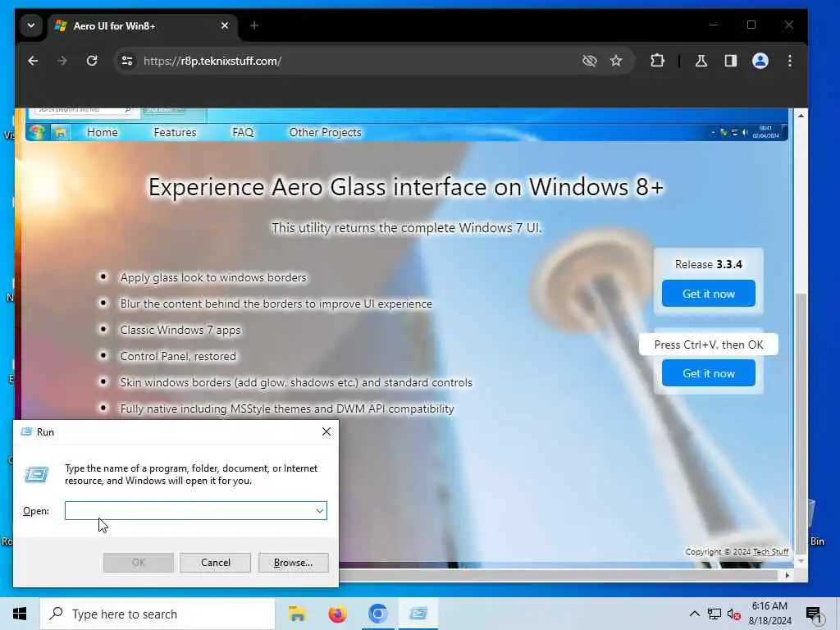Image resolution: width=840 pixels, height=630 pixels.
Task: Click the page scrollbar down arrow
Action: 801,561
